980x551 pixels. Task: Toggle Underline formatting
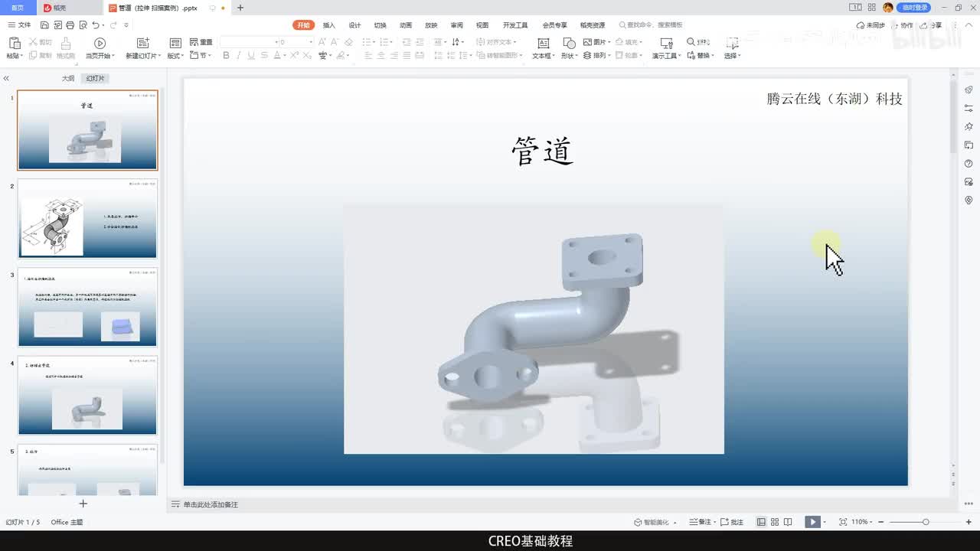[x=252, y=55]
